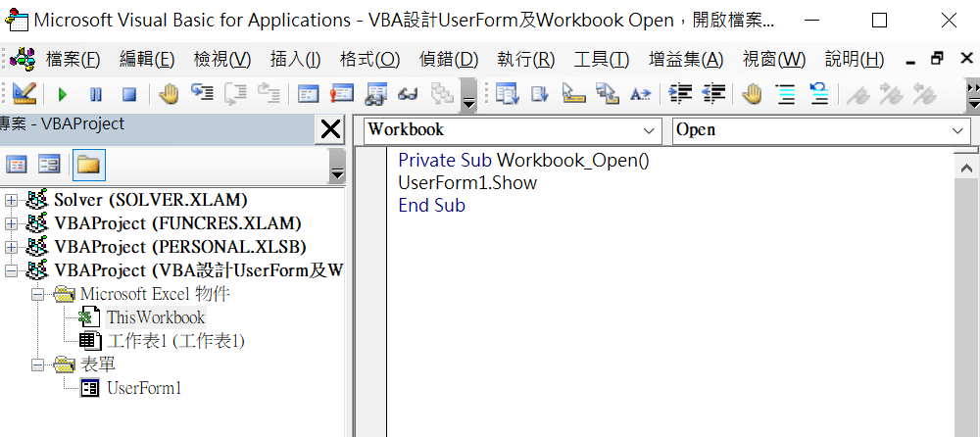The image size is (980, 437).
Task: Click the Previous Bookmark icon
Action: [x=925, y=94]
